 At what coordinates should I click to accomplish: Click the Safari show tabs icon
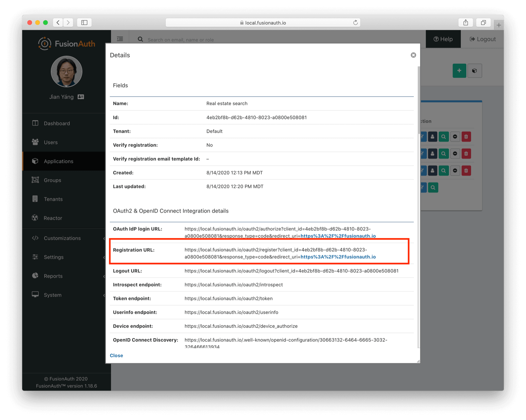[x=483, y=22]
